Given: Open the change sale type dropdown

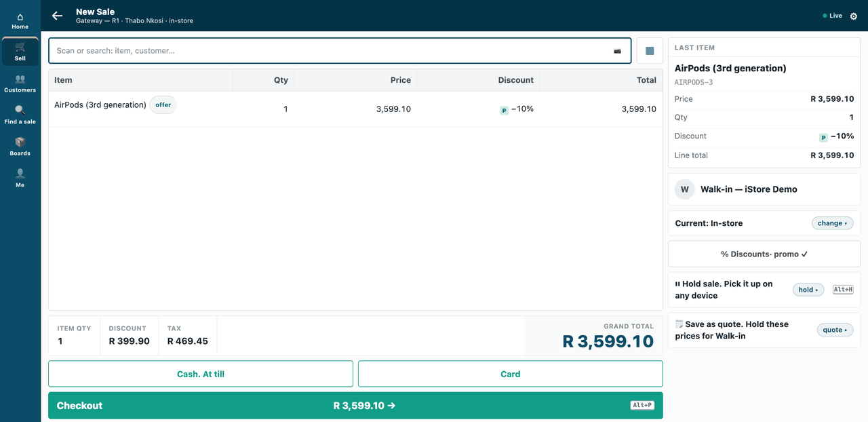Looking at the screenshot, I should pyautogui.click(x=832, y=223).
